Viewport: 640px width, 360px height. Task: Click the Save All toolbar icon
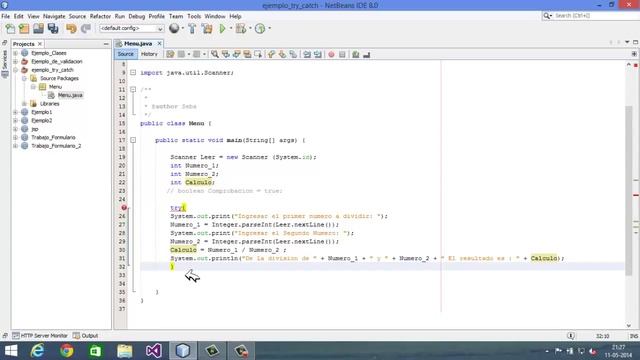(x=53, y=29)
